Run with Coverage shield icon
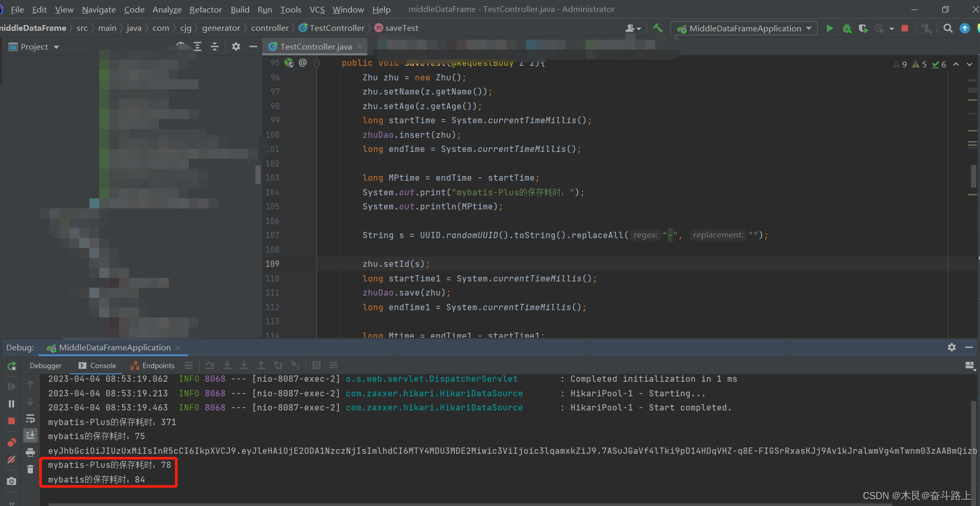The image size is (980, 506). pyautogui.click(x=863, y=28)
